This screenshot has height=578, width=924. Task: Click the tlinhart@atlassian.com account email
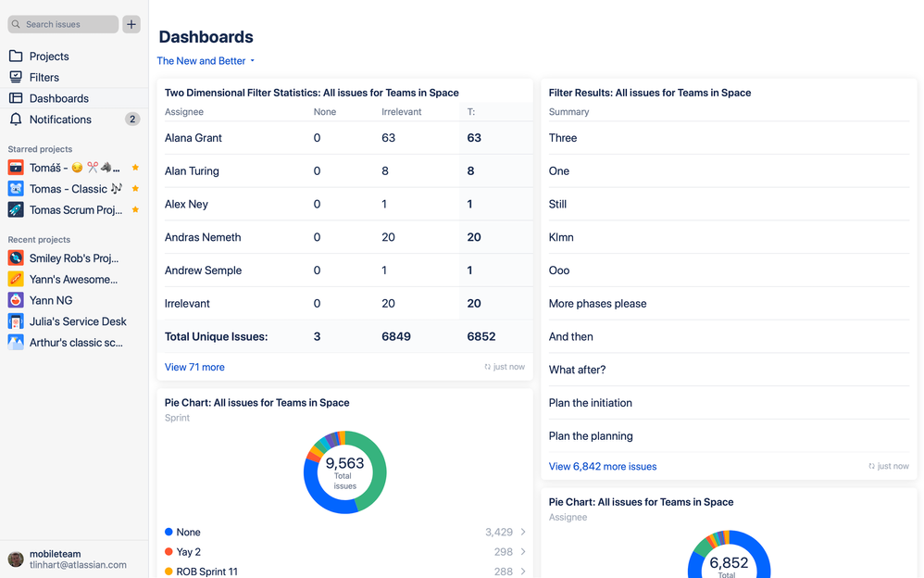pyautogui.click(x=78, y=564)
